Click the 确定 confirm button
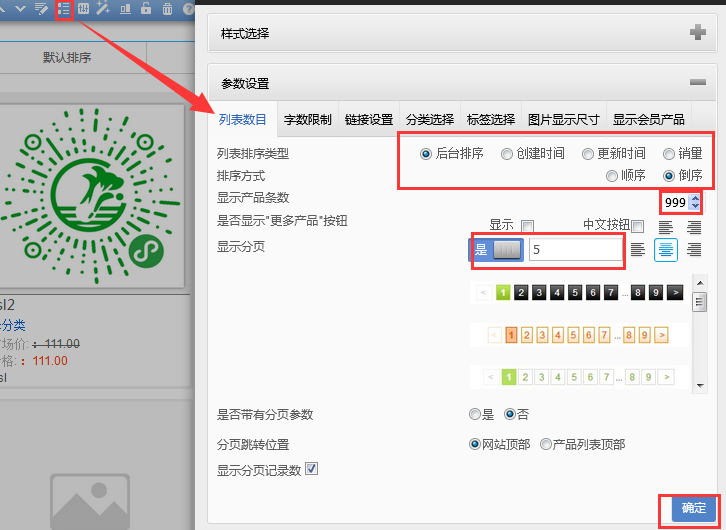This screenshot has height=530, width=726. point(693,508)
